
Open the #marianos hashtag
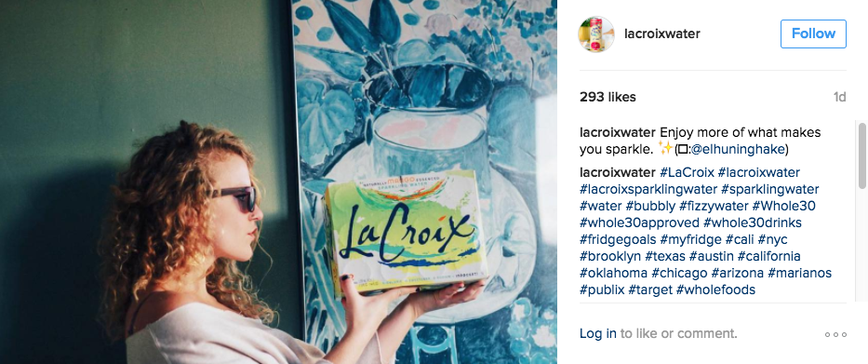tap(800, 273)
